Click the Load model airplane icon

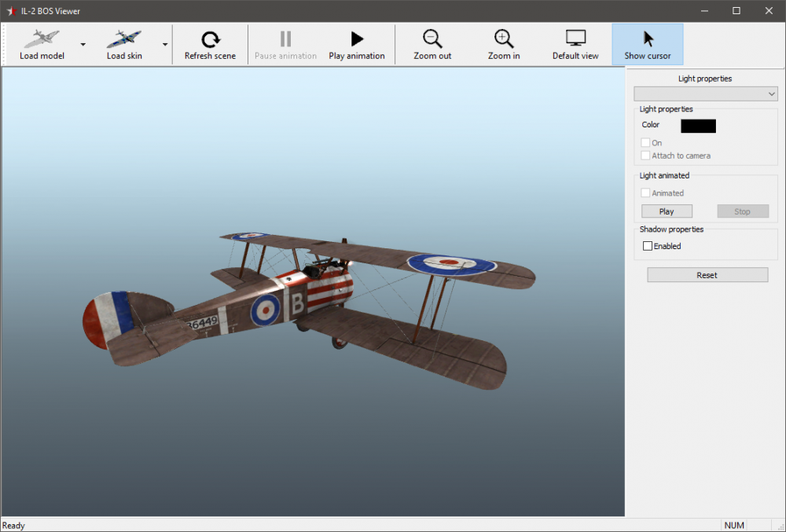42,39
